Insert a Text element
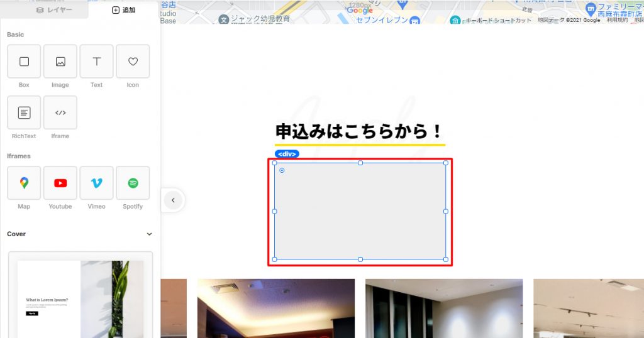644x338 pixels. point(97,62)
